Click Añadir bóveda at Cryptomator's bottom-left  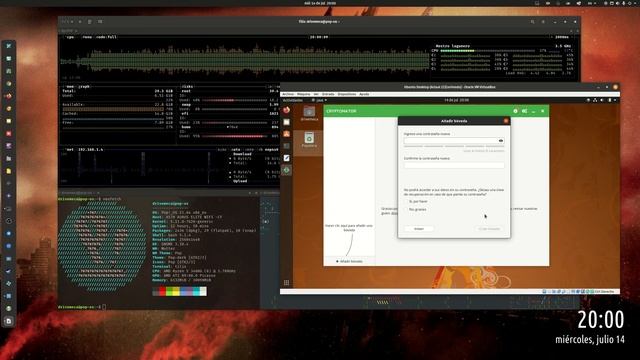[x=349, y=261]
